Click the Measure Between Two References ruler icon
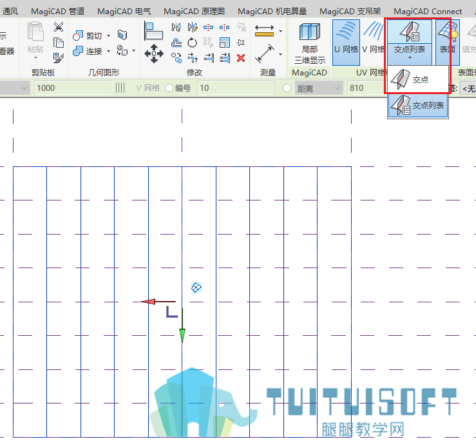The image size is (476, 448). (265, 30)
